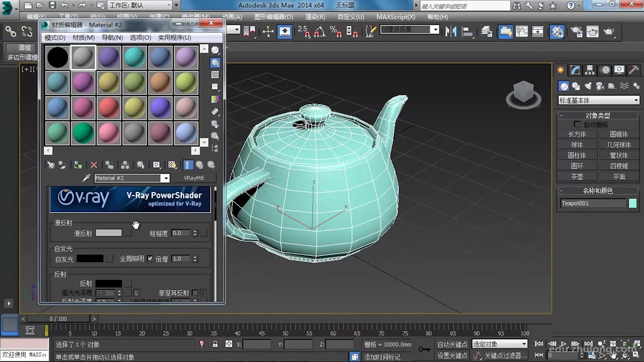Collapse the 对象类型 rollout
Image resolution: width=644 pixels, height=362 pixels.
[598, 116]
